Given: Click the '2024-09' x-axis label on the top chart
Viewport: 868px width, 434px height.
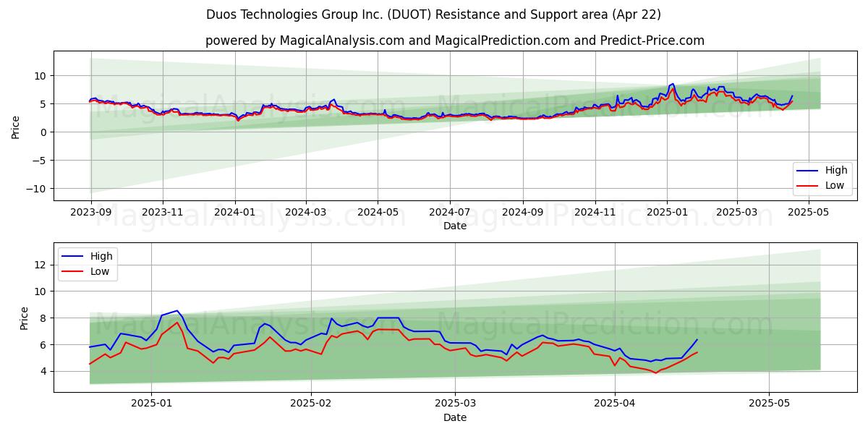Looking at the screenshot, I should point(522,214).
